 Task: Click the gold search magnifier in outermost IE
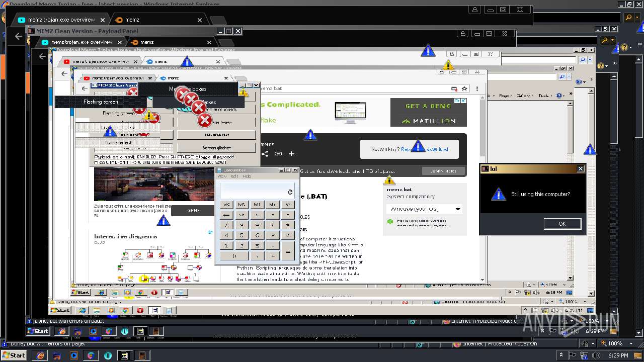629,17
